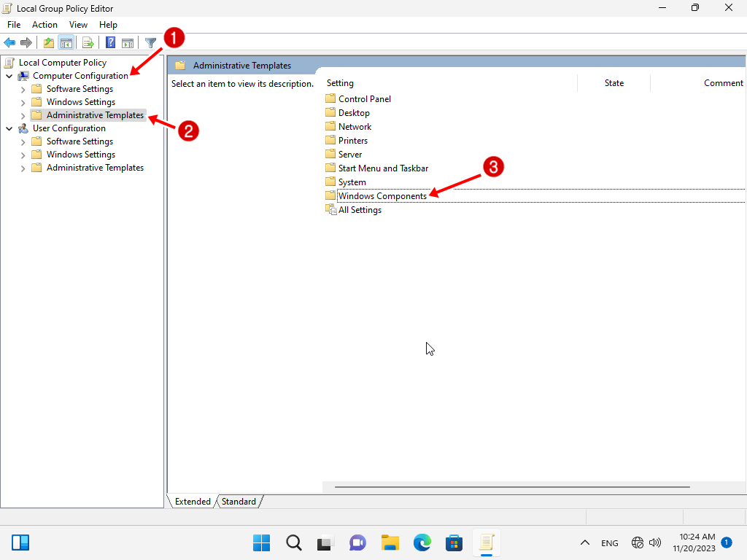This screenshot has width=747, height=560.
Task: Open the View menu
Action: pos(78,25)
